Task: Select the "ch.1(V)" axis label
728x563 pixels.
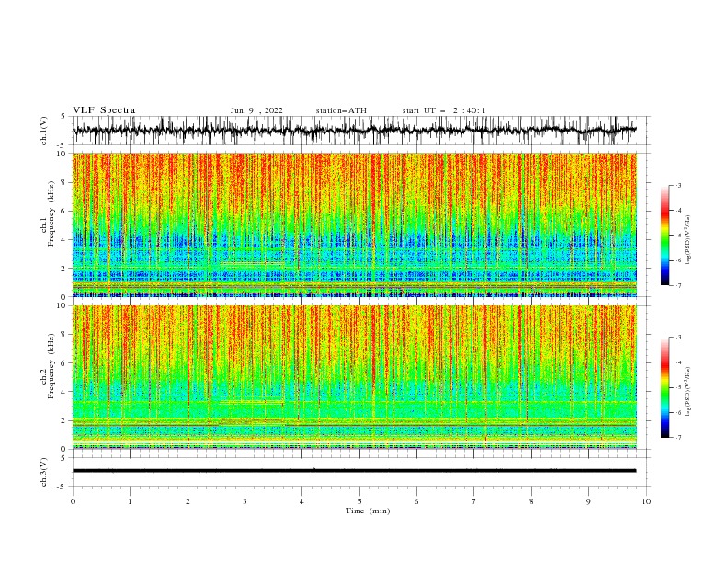Action: click(x=44, y=131)
